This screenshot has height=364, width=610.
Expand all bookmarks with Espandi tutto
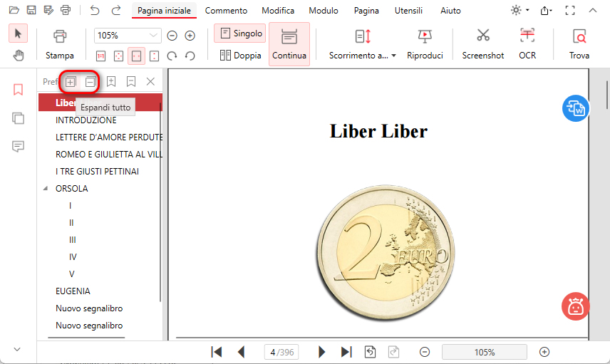pos(71,82)
